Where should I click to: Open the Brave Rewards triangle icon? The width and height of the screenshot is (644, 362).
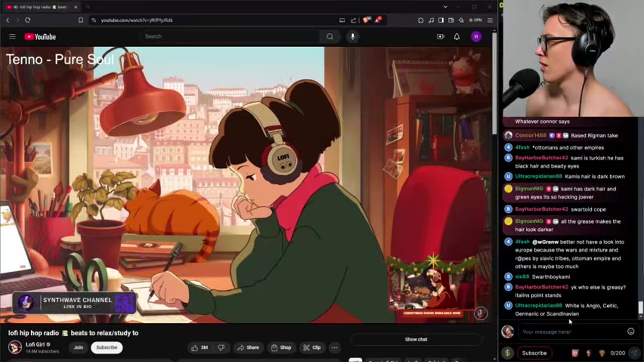[x=378, y=20]
